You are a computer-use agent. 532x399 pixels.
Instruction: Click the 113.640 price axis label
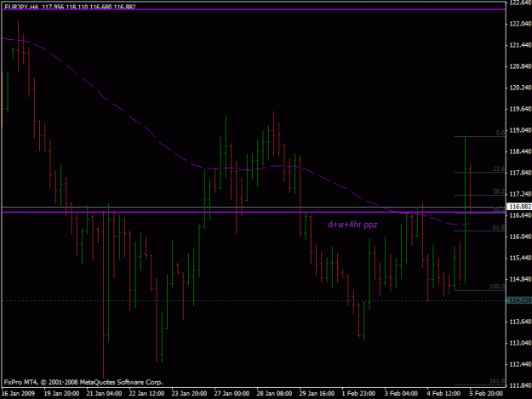(520, 322)
